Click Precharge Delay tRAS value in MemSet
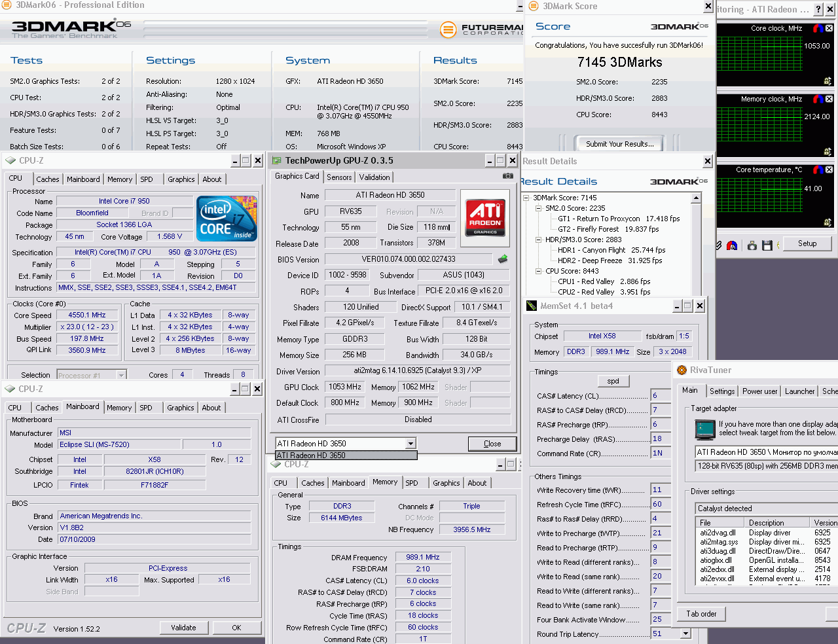838x644 pixels. (x=661, y=438)
